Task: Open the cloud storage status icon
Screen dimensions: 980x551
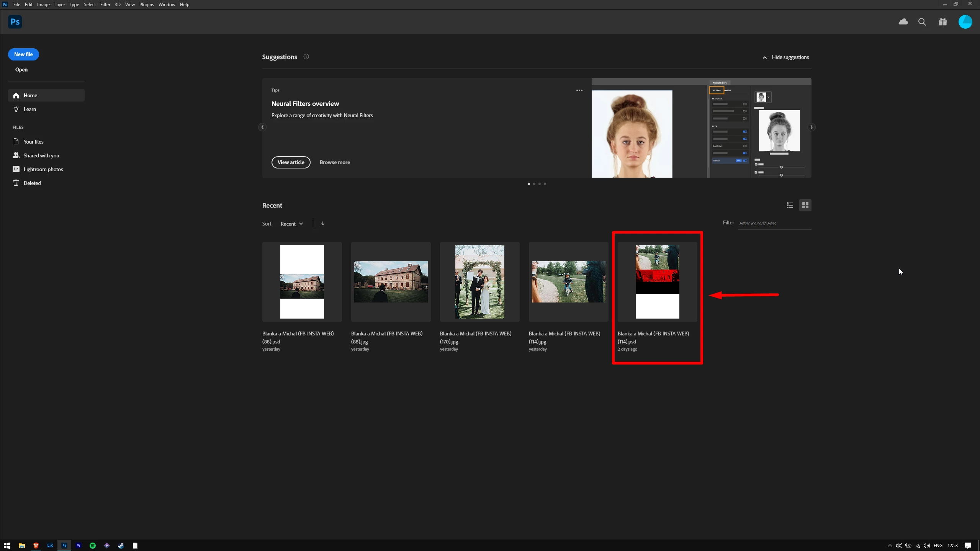Action: pos(903,22)
